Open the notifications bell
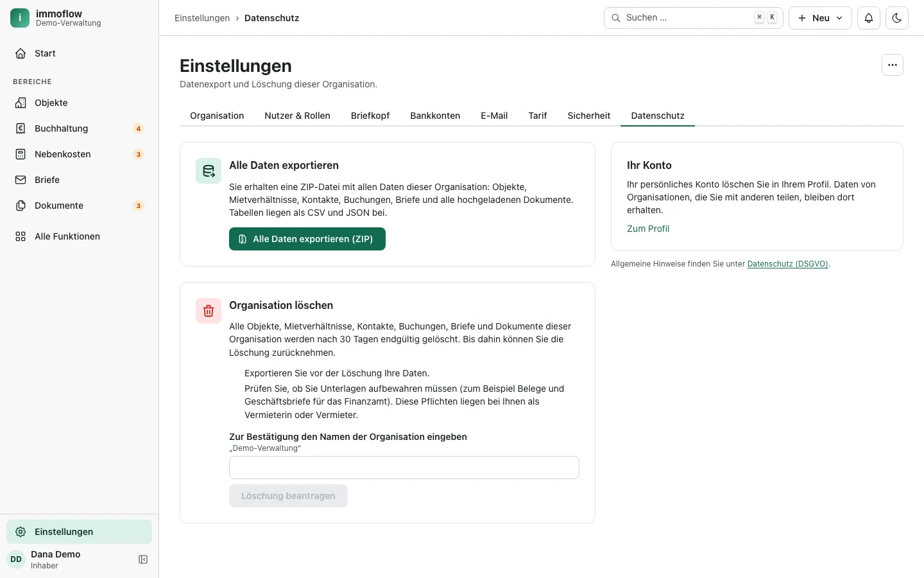The height and width of the screenshot is (578, 924). click(869, 18)
